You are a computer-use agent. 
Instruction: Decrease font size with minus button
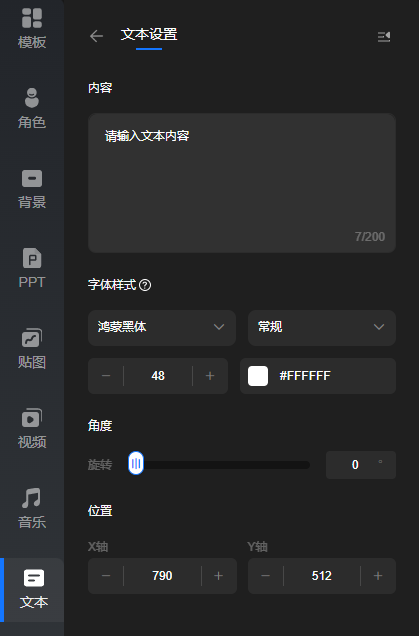coord(106,376)
